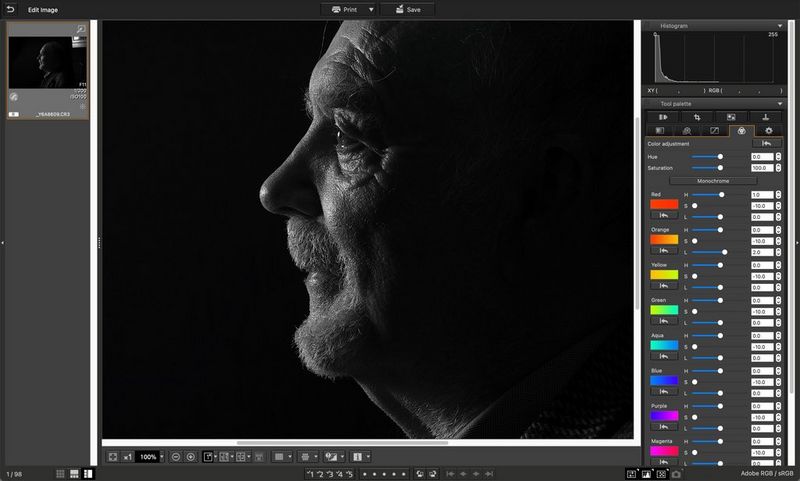
Task: Click the zoom in magnifier icon
Action: click(x=190, y=456)
